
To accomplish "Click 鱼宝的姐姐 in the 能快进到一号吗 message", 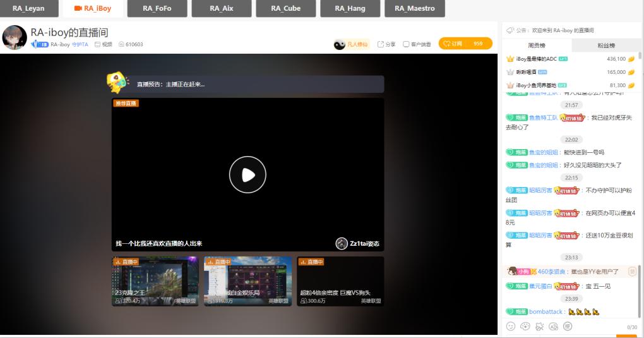I will [x=543, y=152].
